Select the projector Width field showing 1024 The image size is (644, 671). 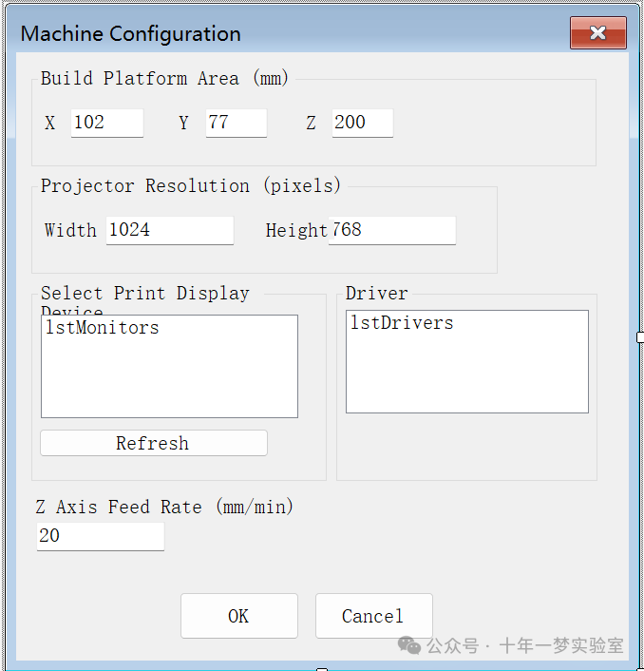click(x=170, y=230)
